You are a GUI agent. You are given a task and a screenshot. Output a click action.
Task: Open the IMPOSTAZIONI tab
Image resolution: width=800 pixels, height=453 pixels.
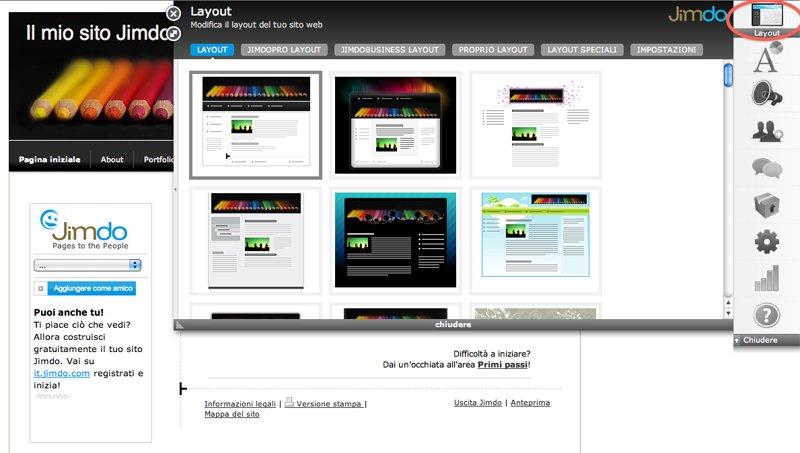(x=666, y=49)
